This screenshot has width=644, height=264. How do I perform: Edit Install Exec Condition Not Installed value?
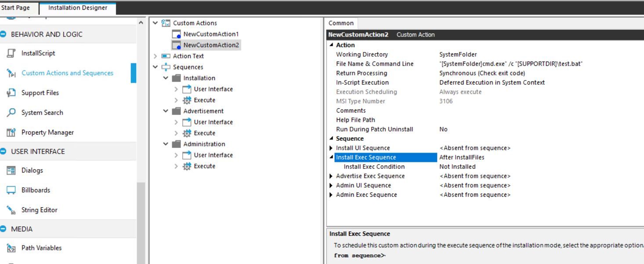pyautogui.click(x=457, y=167)
